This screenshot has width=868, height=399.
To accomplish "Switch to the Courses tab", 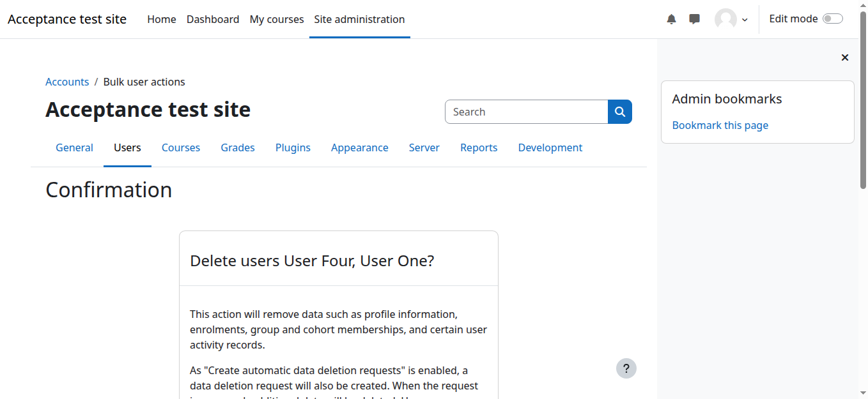I will click(x=180, y=147).
